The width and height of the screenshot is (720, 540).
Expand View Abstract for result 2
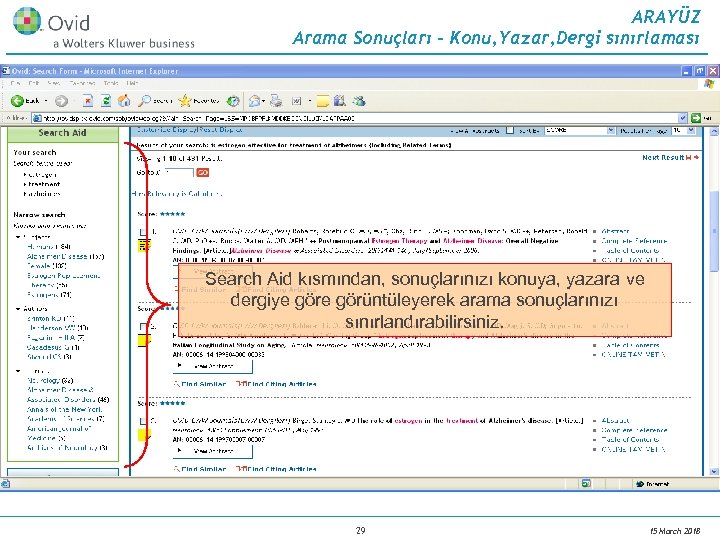pyautogui.click(x=213, y=366)
